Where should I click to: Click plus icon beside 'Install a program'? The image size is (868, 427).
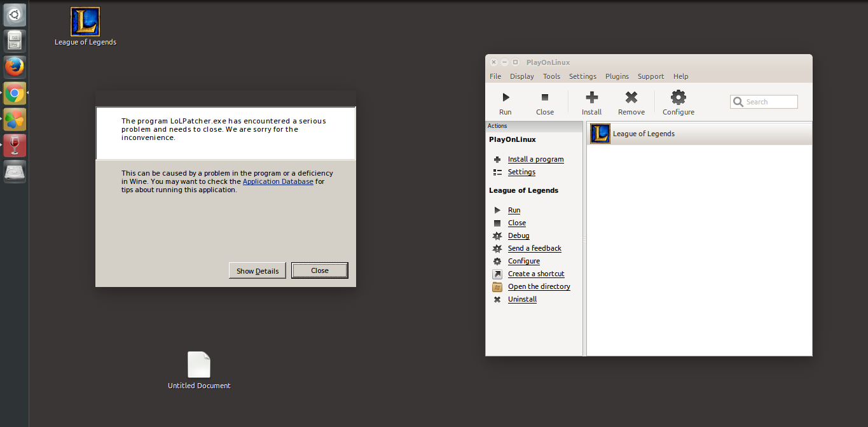[497, 159]
